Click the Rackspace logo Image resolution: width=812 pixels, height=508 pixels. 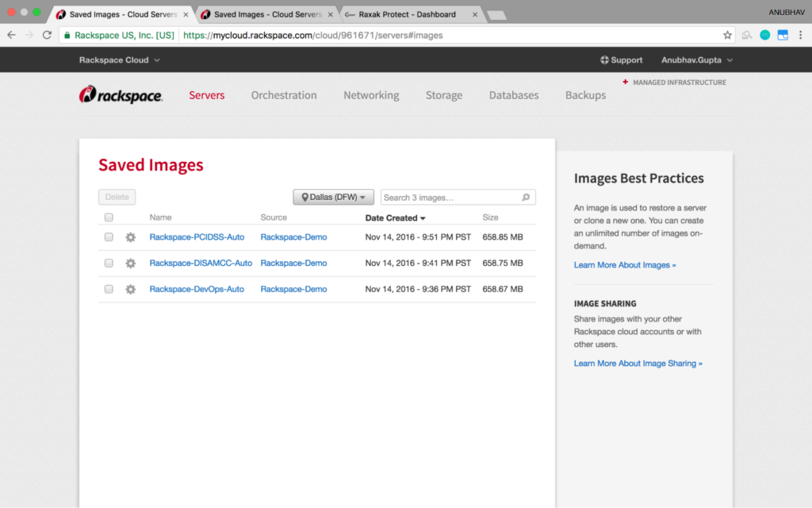point(121,95)
